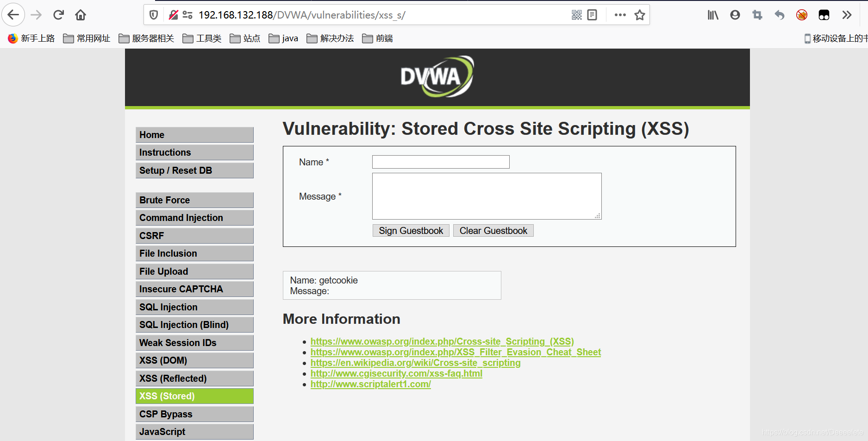The width and height of the screenshot is (868, 441).
Task: Focus the Name text field
Action: [x=441, y=162]
